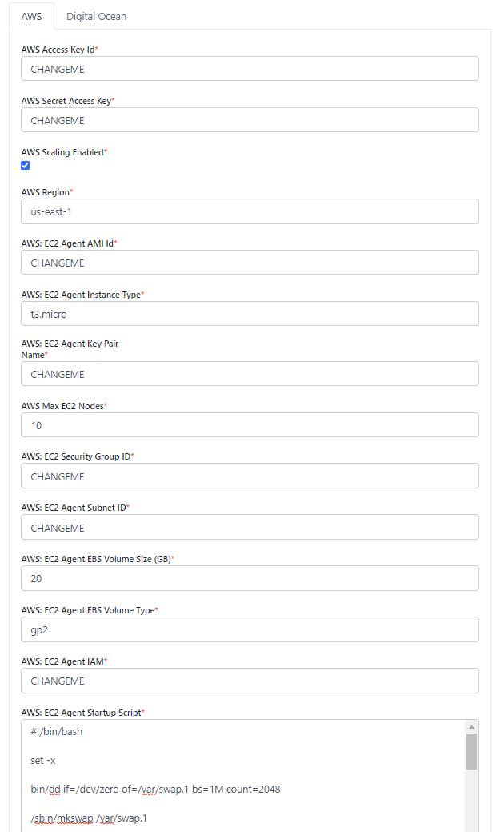Focus the AWS Secret Access Key field

pyautogui.click(x=250, y=120)
